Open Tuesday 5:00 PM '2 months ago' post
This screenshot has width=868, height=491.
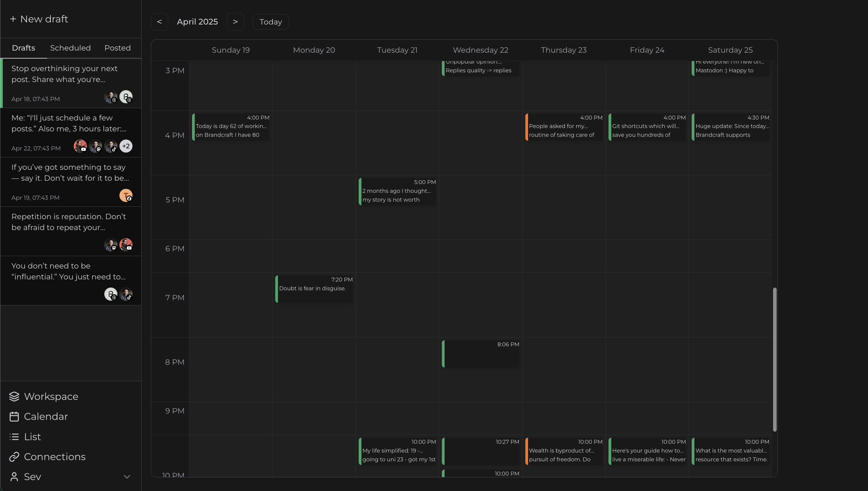397,192
